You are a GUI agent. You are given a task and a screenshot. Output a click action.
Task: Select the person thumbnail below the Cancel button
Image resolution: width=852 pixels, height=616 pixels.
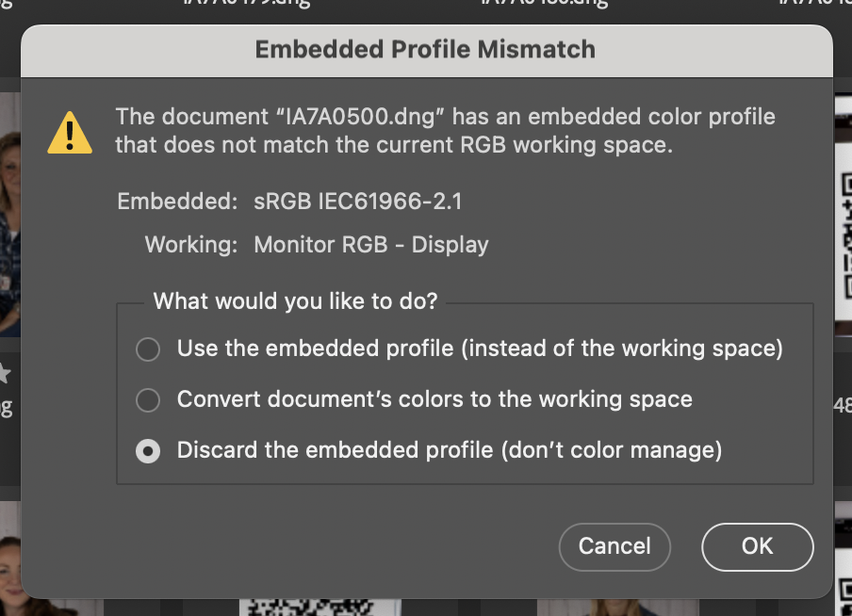[618, 608]
